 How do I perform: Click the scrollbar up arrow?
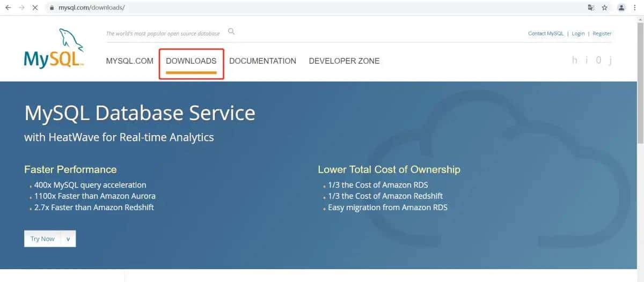tap(640, 19)
